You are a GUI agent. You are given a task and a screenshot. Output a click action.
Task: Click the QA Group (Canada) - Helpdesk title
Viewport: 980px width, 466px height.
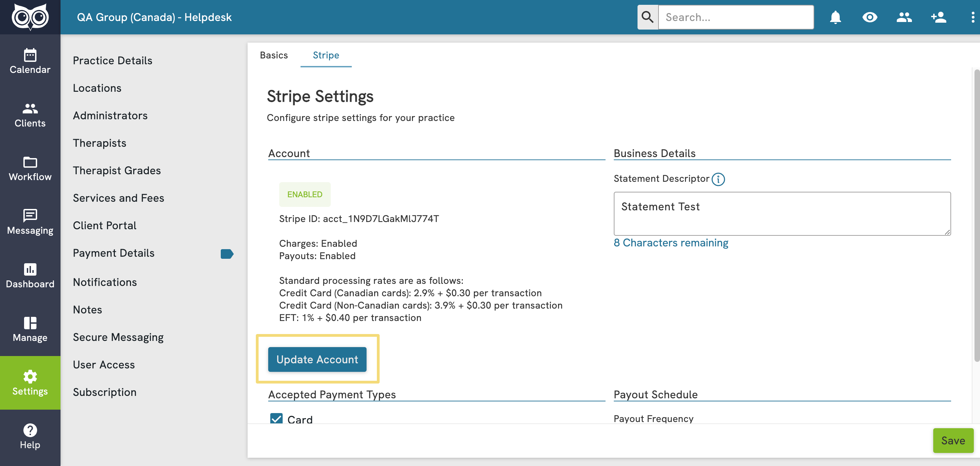(x=154, y=17)
